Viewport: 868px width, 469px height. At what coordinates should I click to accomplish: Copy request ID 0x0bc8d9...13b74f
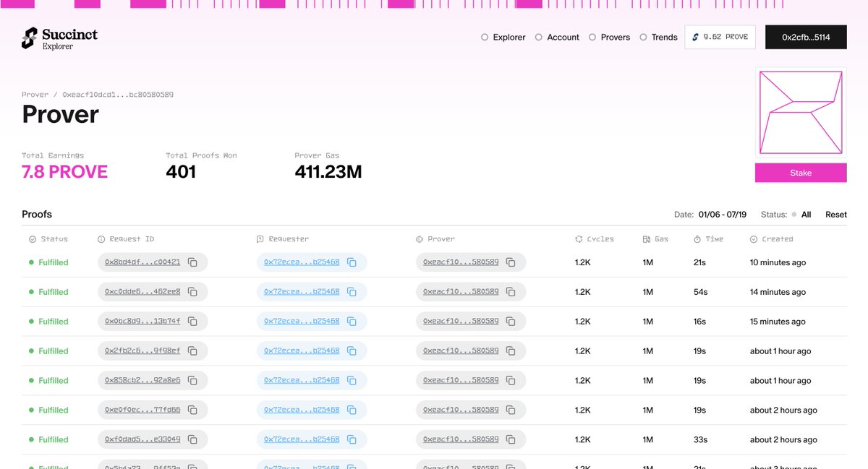pos(193,322)
